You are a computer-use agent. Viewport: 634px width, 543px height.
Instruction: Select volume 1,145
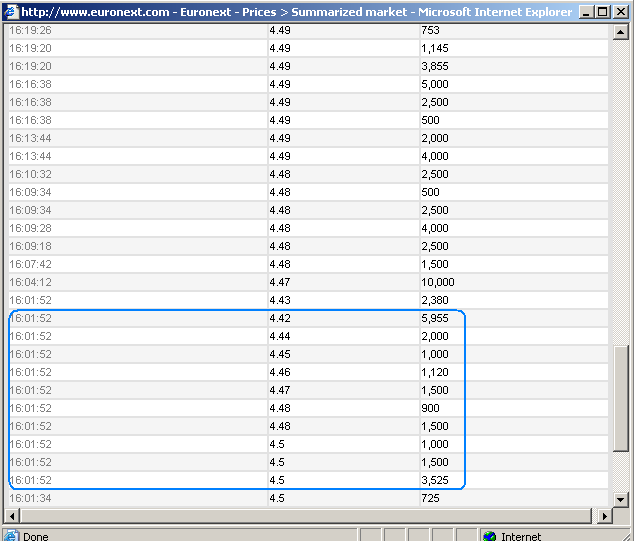(435, 49)
